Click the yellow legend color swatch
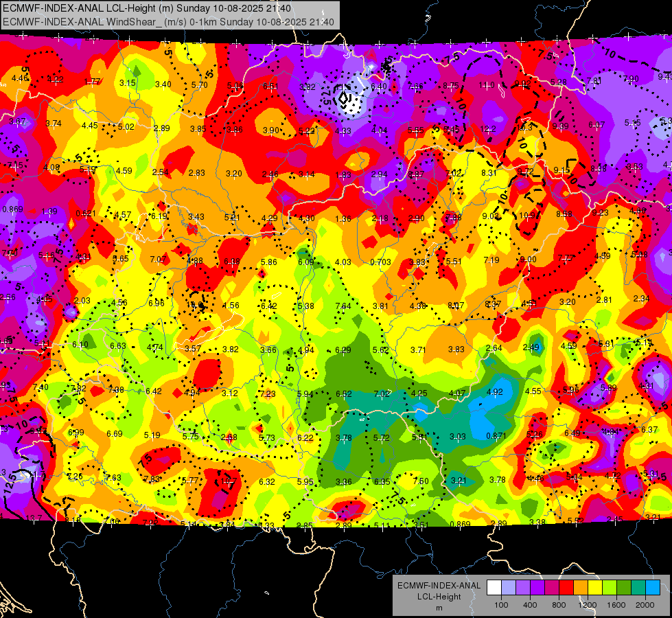The image size is (672, 618). 595,587
